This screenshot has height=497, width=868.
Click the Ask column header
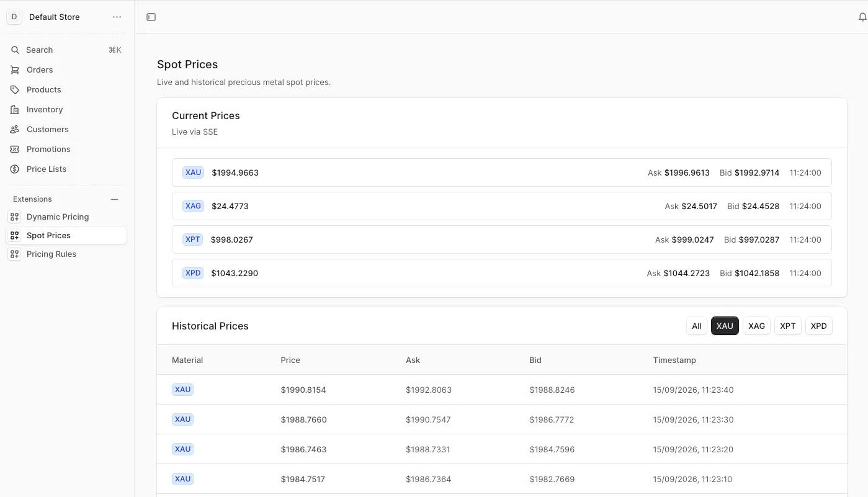coord(413,360)
